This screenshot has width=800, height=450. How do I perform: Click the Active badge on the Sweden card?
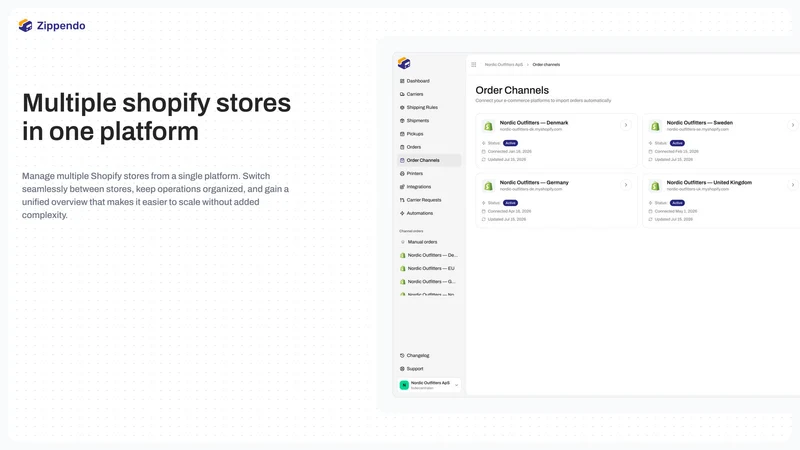[677, 143]
